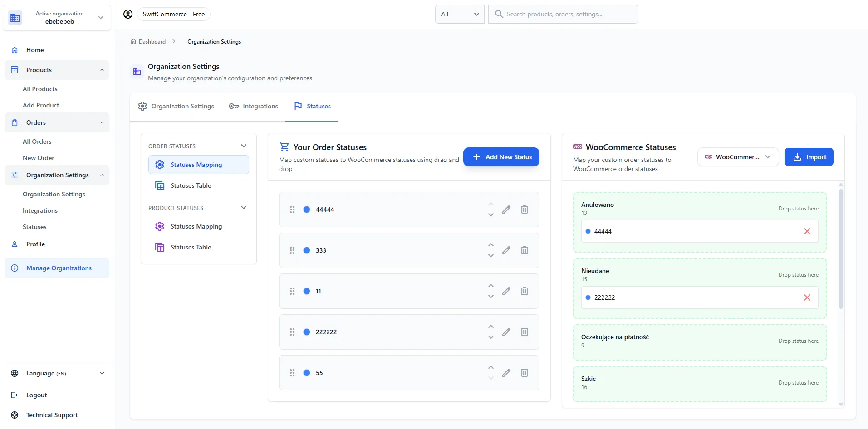868x429 pixels.
Task: Select Statuses Table under Order Statuses
Action: click(x=190, y=185)
